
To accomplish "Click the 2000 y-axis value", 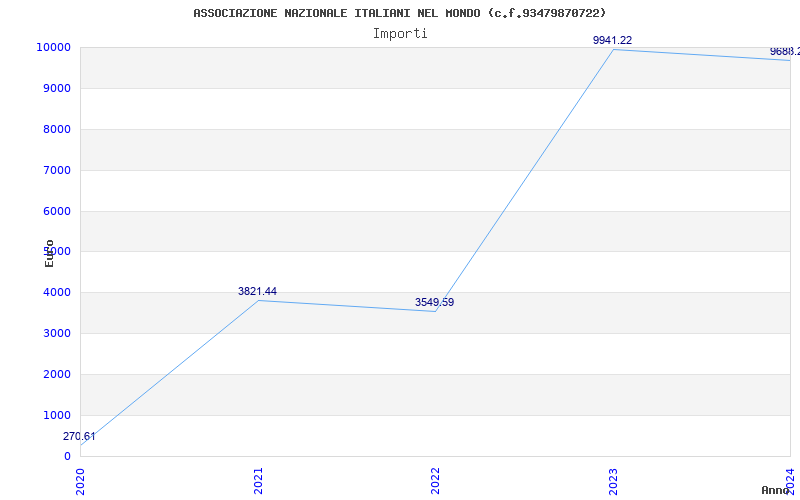I will coord(57,374).
